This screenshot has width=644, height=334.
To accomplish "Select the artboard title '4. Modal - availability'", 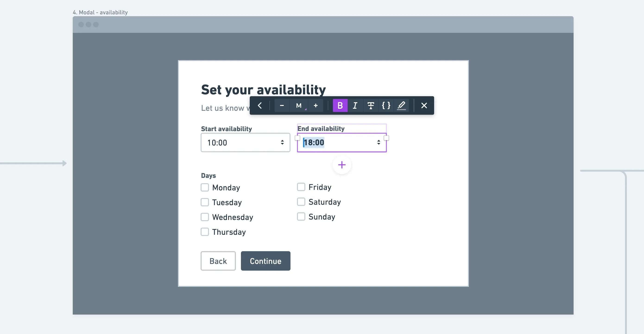I will 100,12.
